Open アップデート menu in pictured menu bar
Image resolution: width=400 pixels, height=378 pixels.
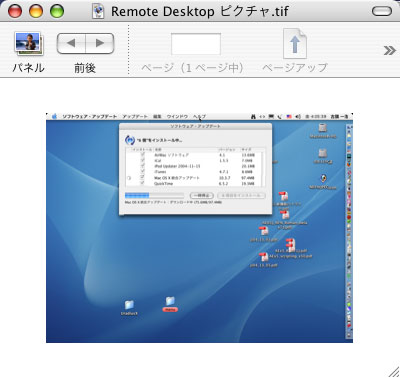135,117
